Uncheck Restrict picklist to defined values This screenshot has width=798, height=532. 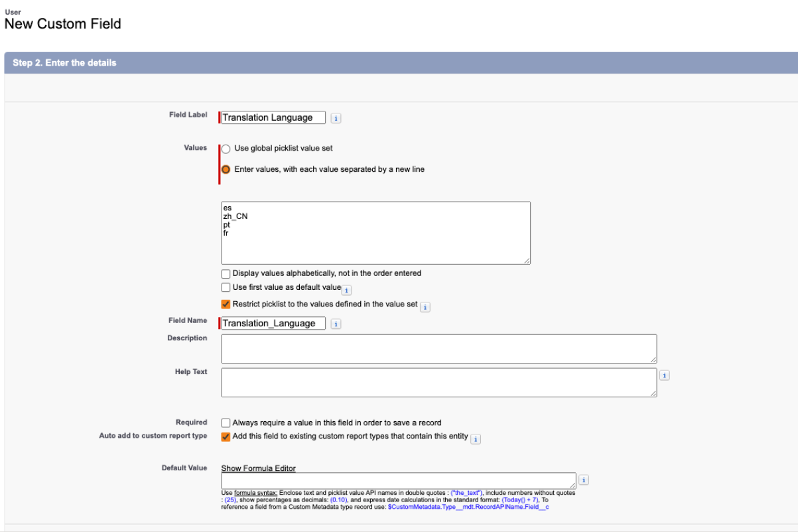coord(226,304)
